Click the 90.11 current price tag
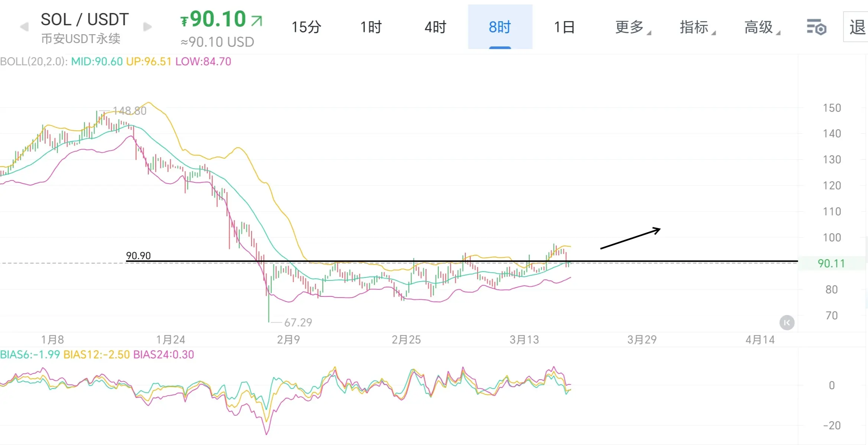The height and width of the screenshot is (445, 868). (831, 263)
